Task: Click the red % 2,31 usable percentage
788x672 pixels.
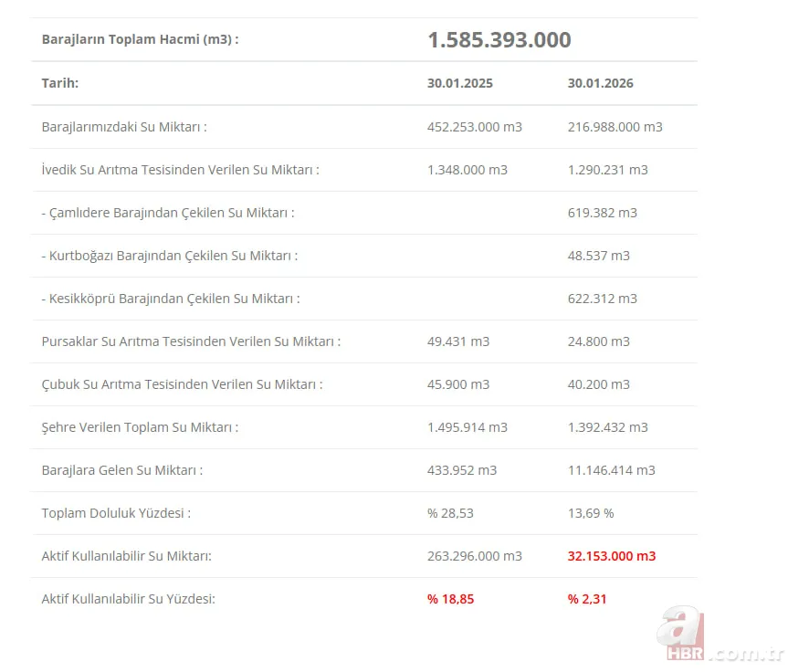Action: click(x=586, y=599)
